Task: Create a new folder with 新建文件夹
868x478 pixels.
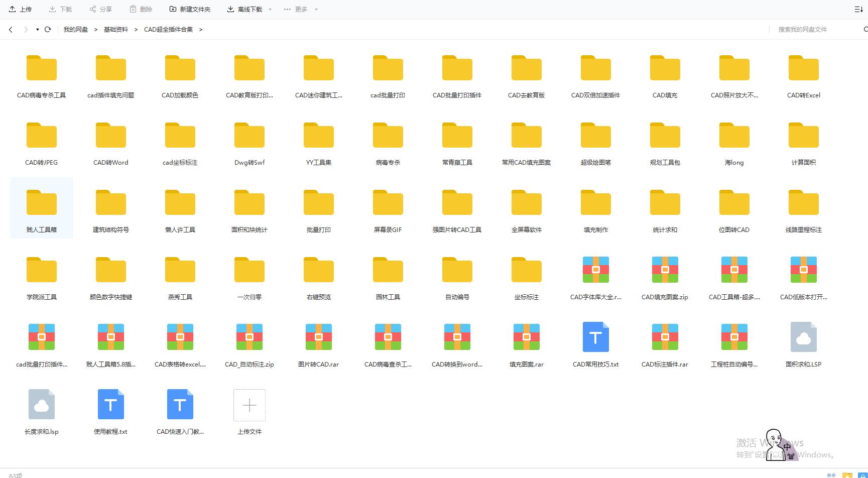Action: [190, 10]
